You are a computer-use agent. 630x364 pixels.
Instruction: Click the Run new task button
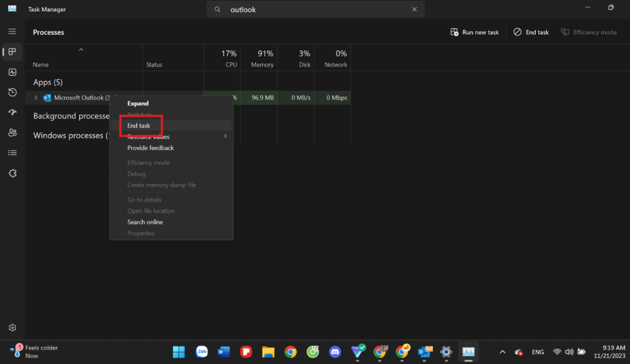[x=474, y=31]
